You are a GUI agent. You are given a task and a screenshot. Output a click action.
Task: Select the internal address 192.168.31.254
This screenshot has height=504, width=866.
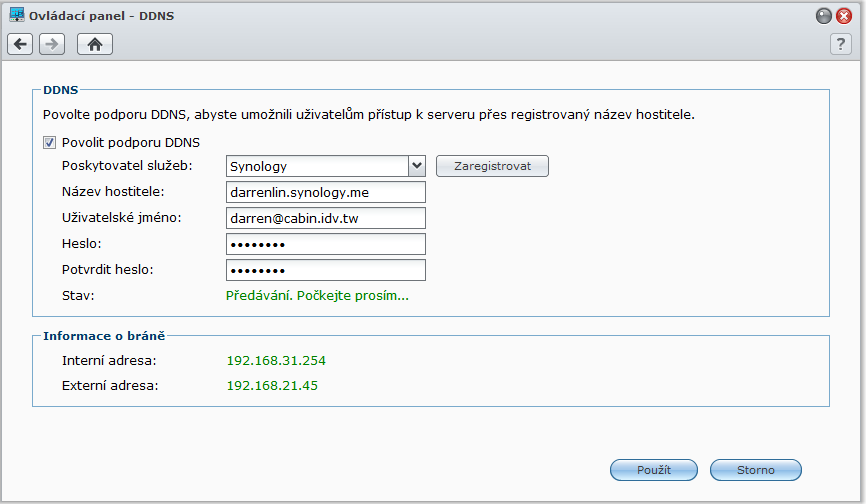coord(276,360)
